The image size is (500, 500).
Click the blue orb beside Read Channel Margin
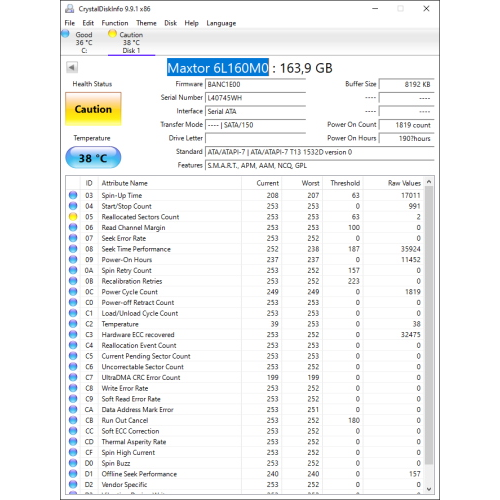click(73, 227)
